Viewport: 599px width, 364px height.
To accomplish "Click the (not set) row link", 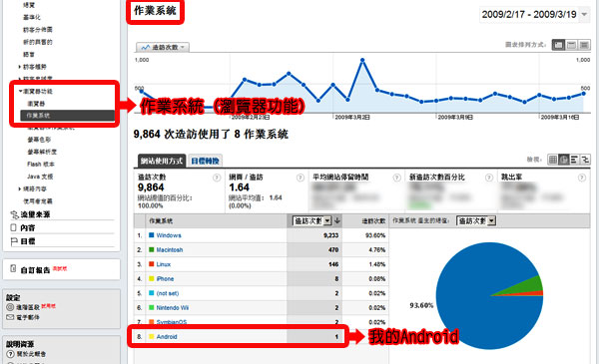I will point(168,293).
